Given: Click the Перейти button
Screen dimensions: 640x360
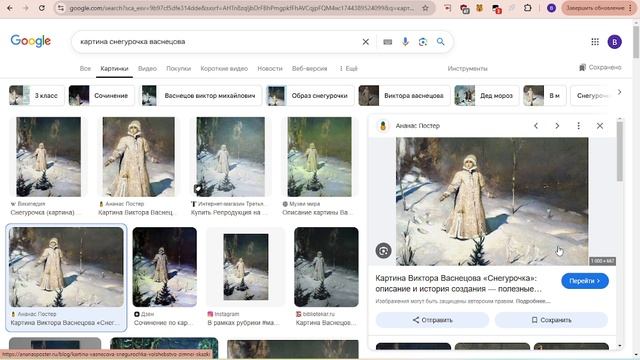Looking at the screenshot, I should tap(585, 281).
